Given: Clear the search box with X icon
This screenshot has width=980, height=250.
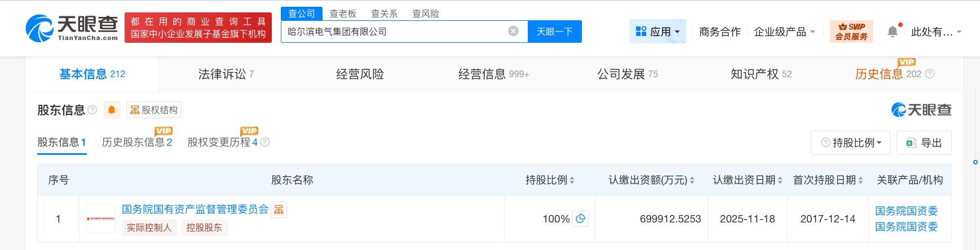Looking at the screenshot, I should point(513,32).
